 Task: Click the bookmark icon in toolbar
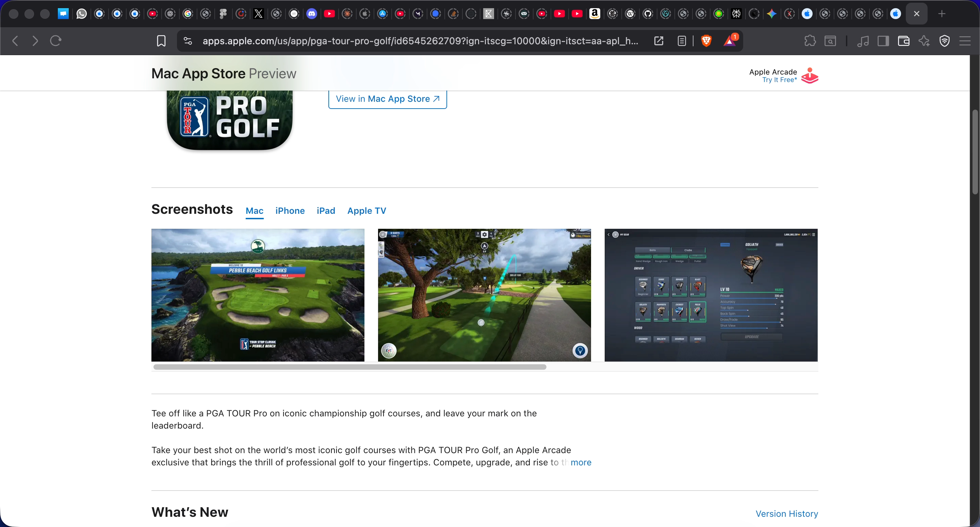[x=161, y=41]
